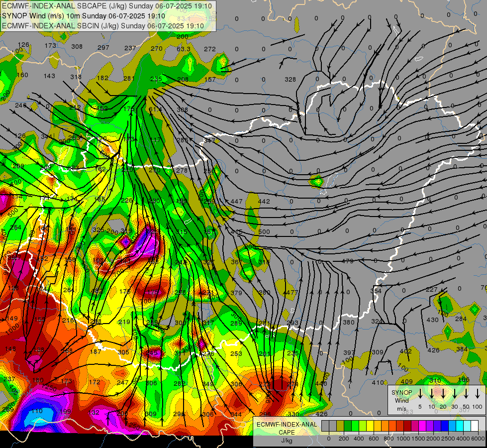Viewport: 487px width, 448px height.
Task: Click the 20 m/s wind arrow in legend
Action: 443,394
